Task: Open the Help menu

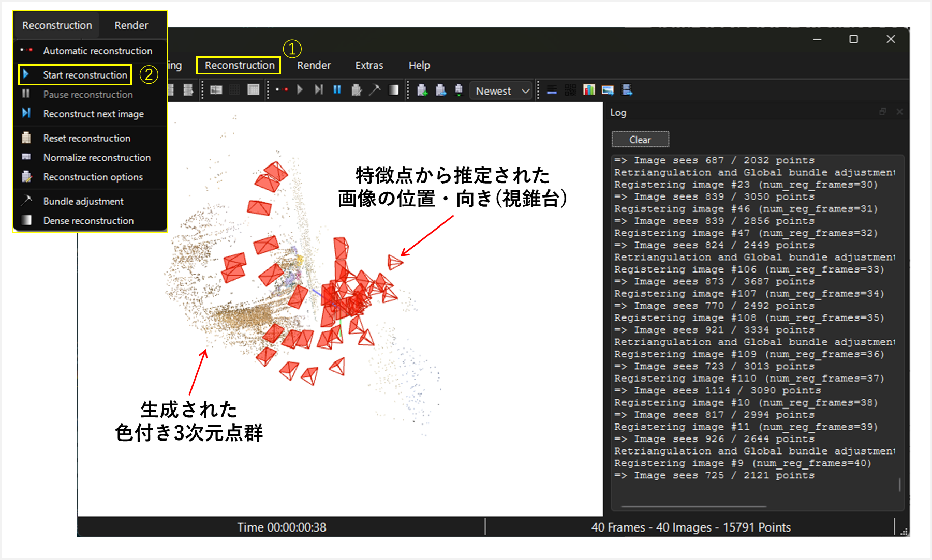Action: 419,66
